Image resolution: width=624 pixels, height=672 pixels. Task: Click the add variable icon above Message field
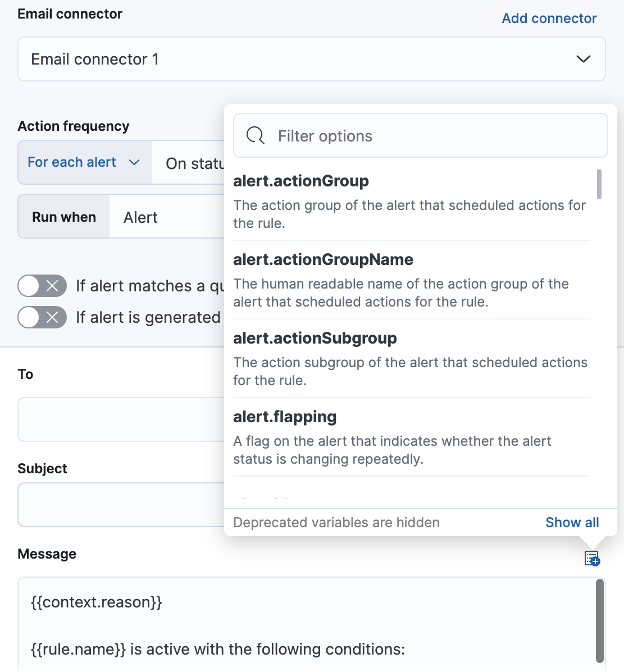[592, 559]
